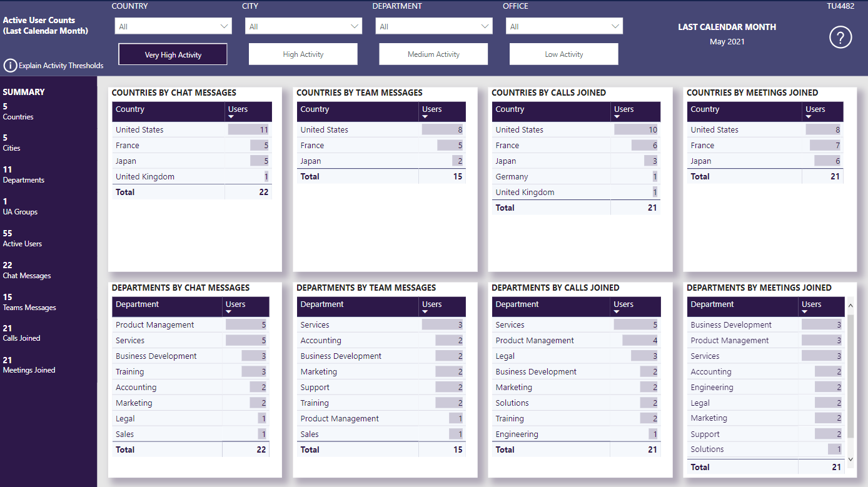868x487 pixels.
Task: Click Department header in Departments by Calls Joined
Action: 551,306
